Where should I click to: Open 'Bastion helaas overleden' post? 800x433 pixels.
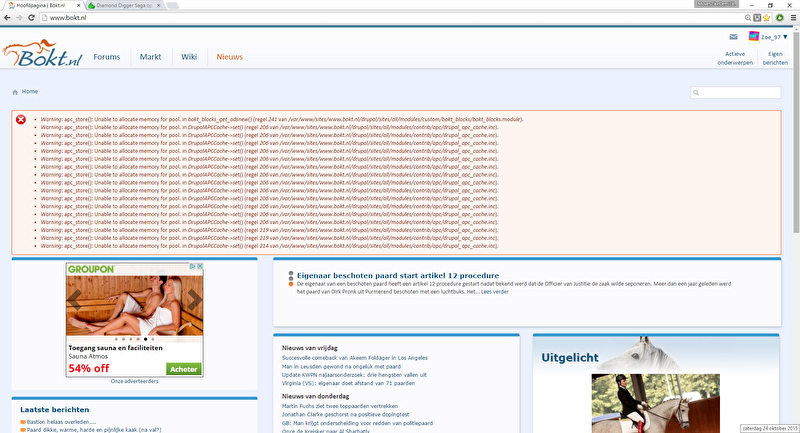(61, 422)
